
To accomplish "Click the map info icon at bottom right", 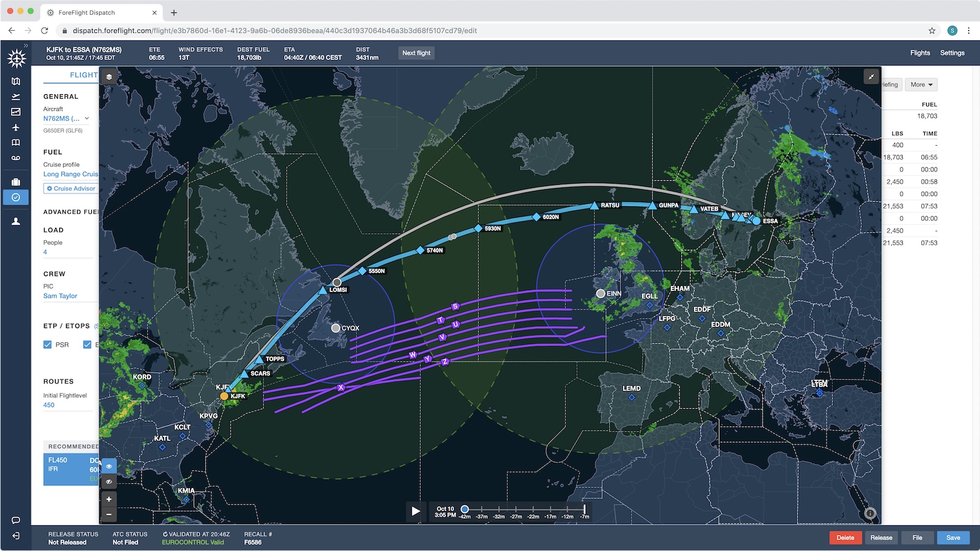I will coord(870,514).
